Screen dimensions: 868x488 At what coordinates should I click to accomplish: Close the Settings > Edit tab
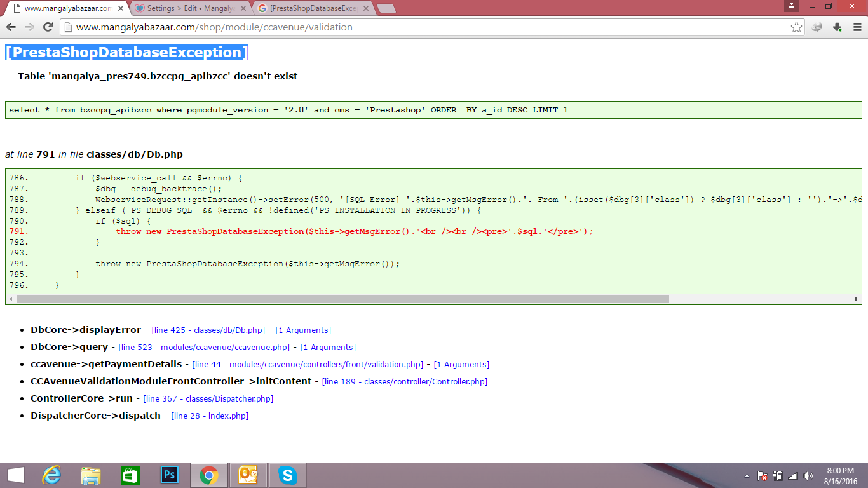click(x=242, y=9)
